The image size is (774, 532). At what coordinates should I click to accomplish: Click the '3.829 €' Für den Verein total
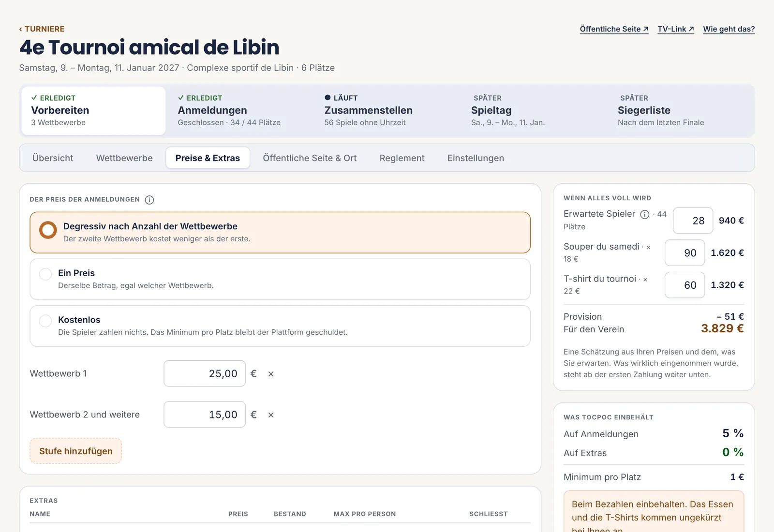722,329
